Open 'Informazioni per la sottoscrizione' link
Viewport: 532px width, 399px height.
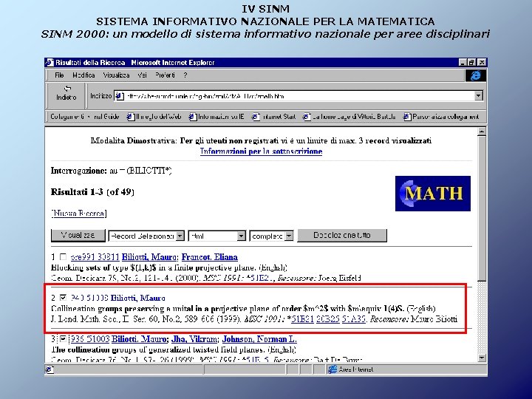coord(261,151)
